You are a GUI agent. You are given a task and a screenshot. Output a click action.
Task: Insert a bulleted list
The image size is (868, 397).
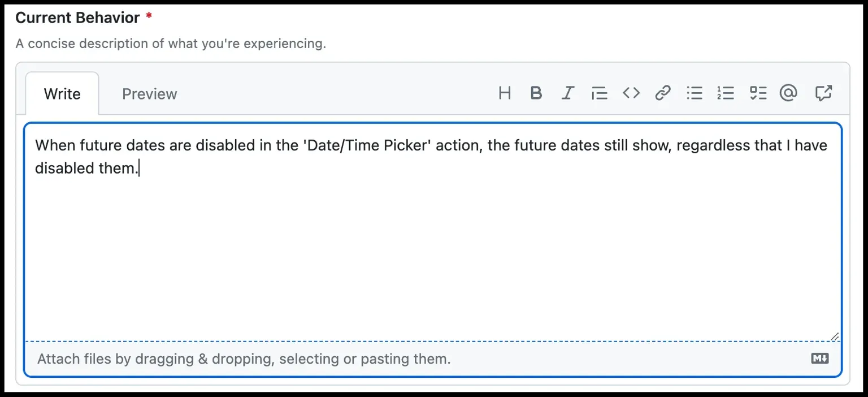coord(695,93)
